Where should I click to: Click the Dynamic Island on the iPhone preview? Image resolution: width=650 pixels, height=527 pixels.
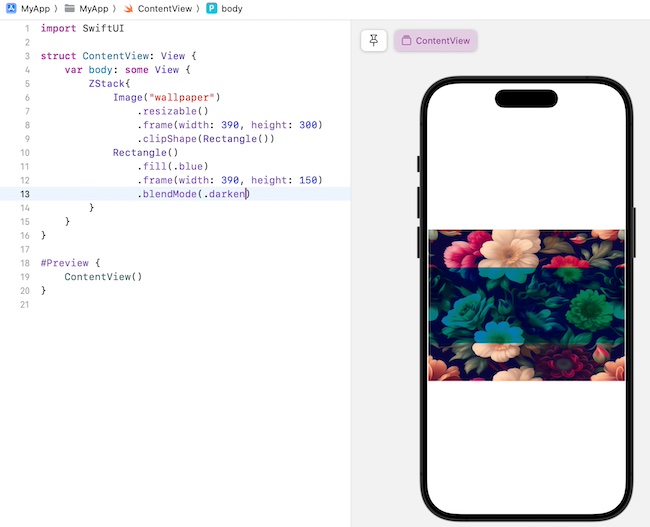click(526, 99)
